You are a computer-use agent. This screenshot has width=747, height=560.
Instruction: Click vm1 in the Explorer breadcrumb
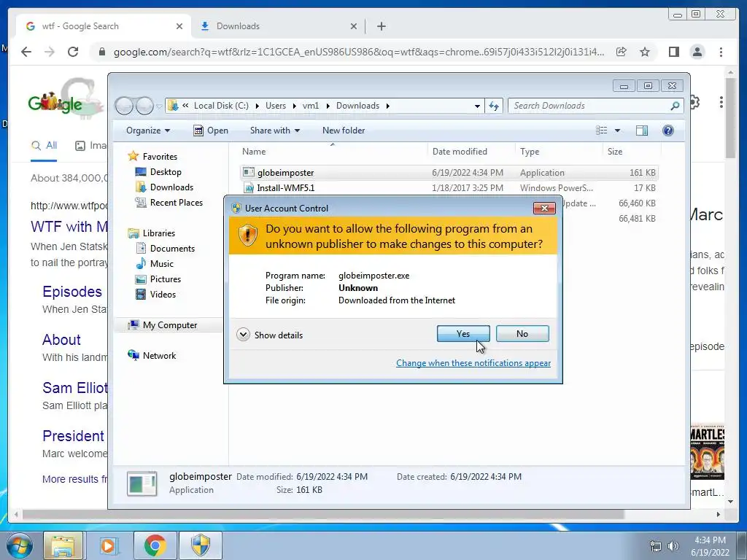(x=311, y=106)
